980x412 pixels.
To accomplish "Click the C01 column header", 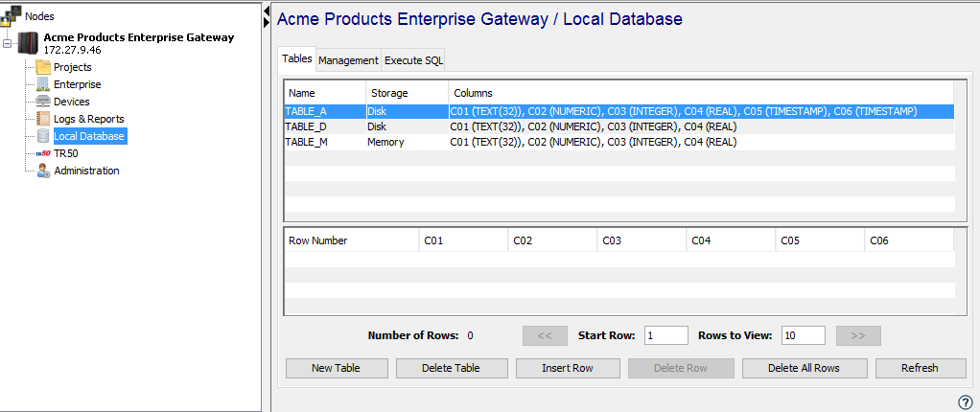I will coord(463,240).
